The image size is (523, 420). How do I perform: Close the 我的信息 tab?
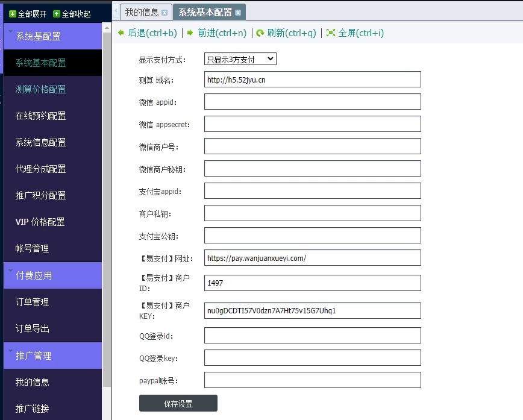click(164, 12)
